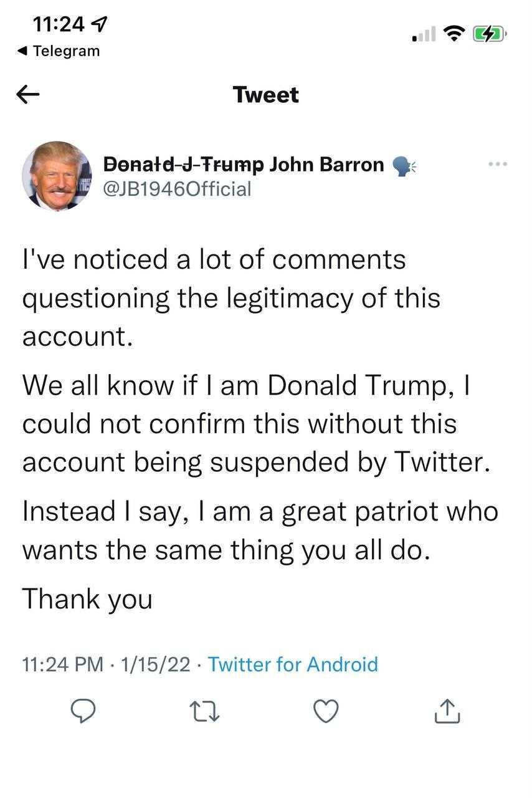532x798 pixels.
Task: Retweet this tweet with the arrows icon
Action: tap(204, 711)
